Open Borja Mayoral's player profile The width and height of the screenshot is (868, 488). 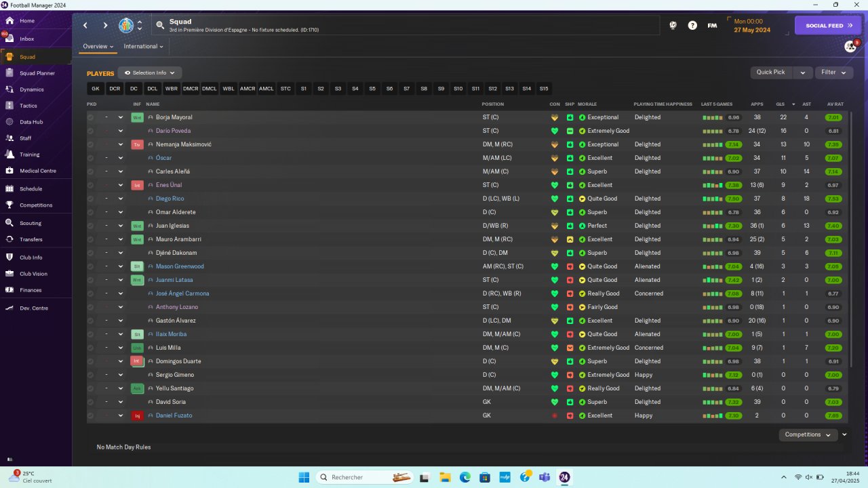(x=174, y=117)
